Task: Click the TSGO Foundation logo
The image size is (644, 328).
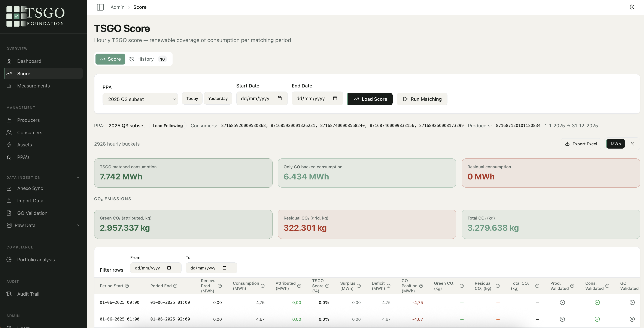Action: tap(35, 16)
